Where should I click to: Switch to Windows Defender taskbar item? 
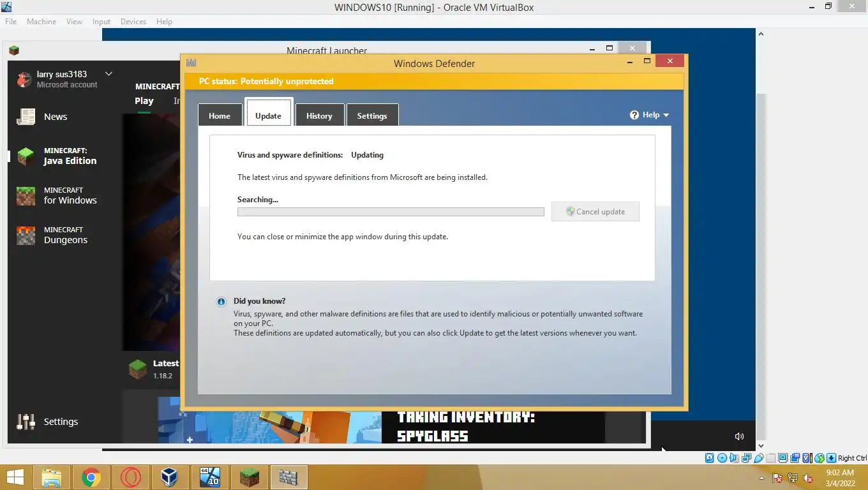[288, 477]
